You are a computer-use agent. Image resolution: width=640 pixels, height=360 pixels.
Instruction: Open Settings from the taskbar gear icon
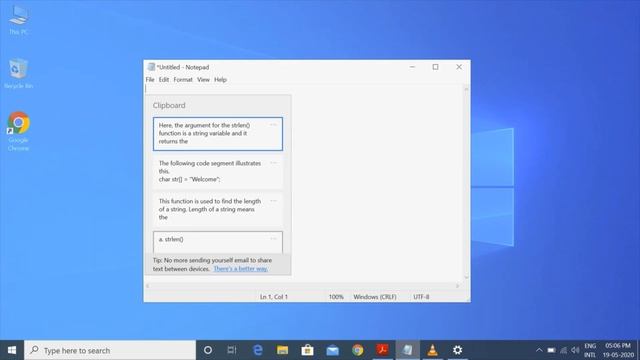[x=458, y=350]
